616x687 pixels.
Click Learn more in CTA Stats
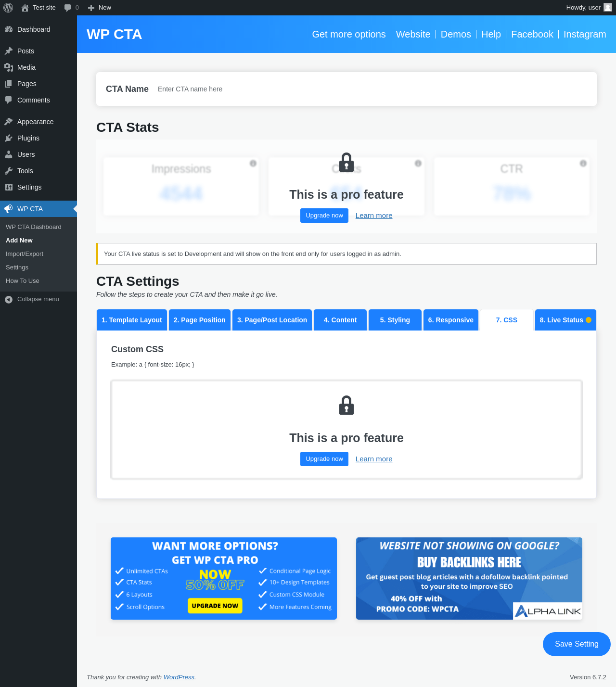tap(374, 216)
